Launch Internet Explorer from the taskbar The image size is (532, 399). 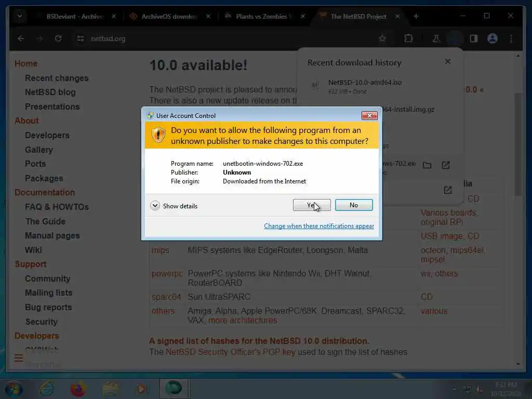point(47,389)
